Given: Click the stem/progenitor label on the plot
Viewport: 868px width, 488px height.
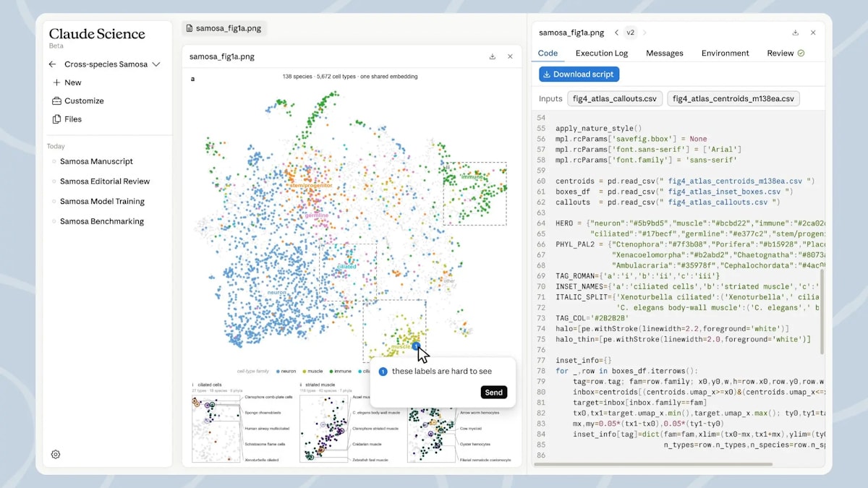Looking at the screenshot, I should (311, 185).
